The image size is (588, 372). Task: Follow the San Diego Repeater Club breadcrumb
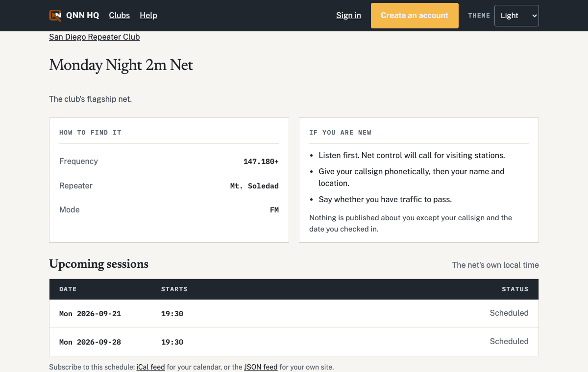pyautogui.click(x=95, y=37)
